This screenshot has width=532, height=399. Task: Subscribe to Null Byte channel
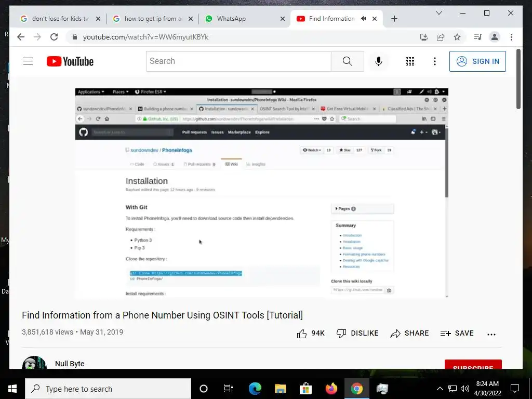pyautogui.click(x=473, y=365)
